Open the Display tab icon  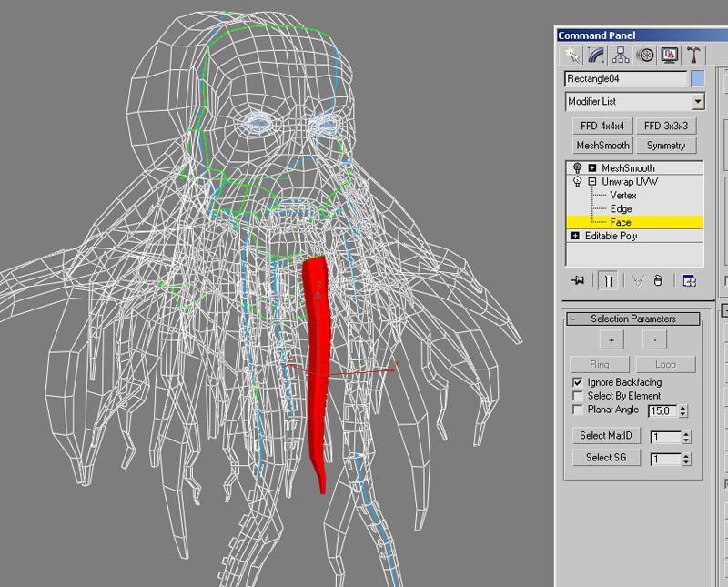(669, 56)
